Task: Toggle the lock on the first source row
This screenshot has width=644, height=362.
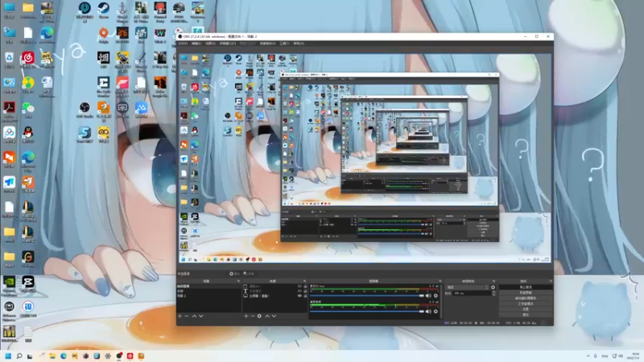Action: click(305, 286)
